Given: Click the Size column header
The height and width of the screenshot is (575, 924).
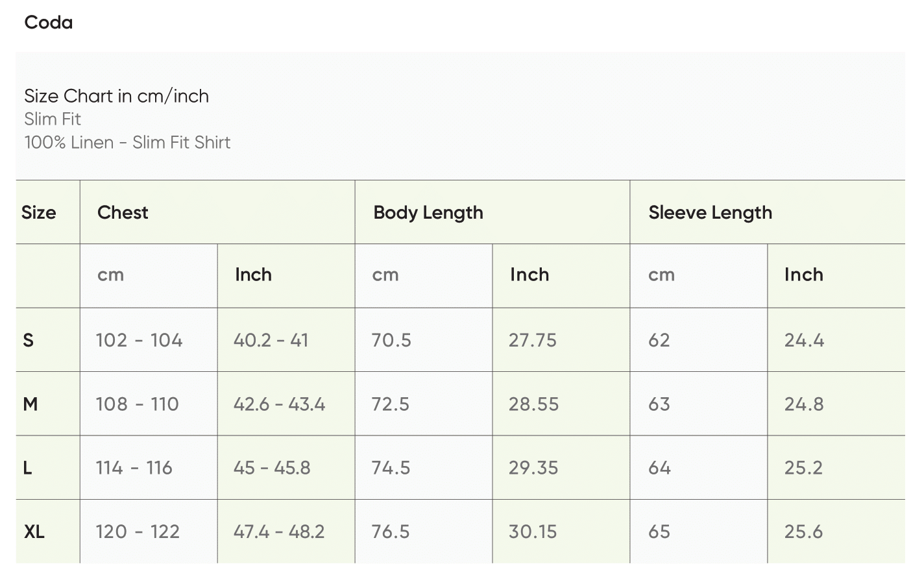Looking at the screenshot, I should pos(39,212).
